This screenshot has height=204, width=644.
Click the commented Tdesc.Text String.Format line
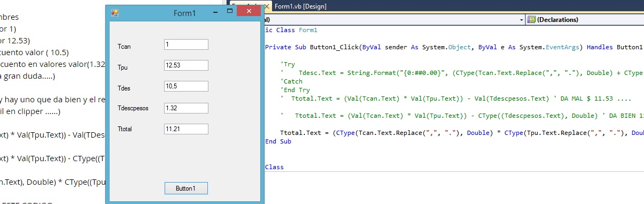coord(462,73)
